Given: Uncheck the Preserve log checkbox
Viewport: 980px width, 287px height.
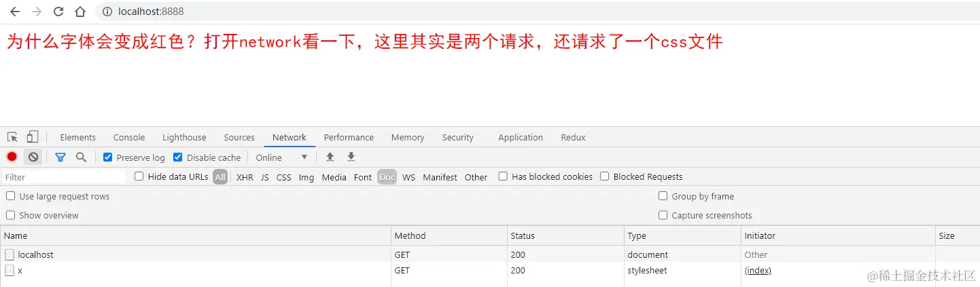Looking at the screenshot, I should pos(108,157).
